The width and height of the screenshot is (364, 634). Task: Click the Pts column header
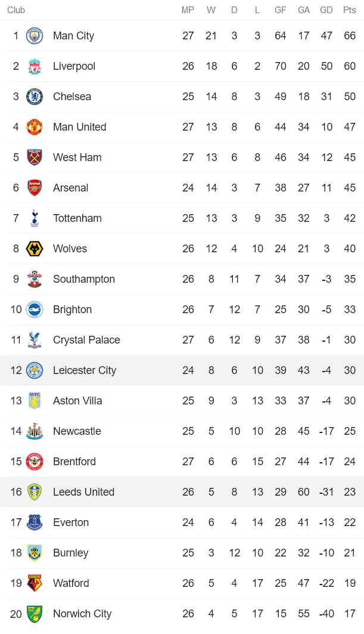[349, 10]
